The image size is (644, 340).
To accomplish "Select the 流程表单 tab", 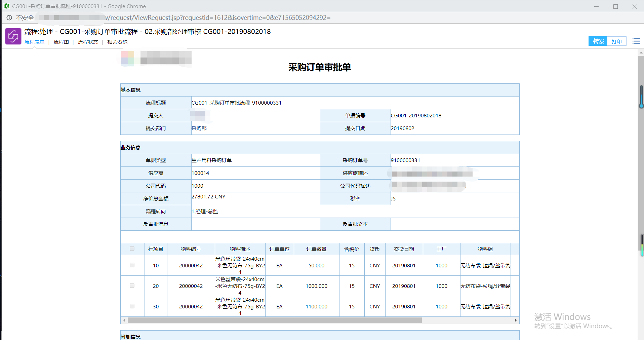I will 35,42.
